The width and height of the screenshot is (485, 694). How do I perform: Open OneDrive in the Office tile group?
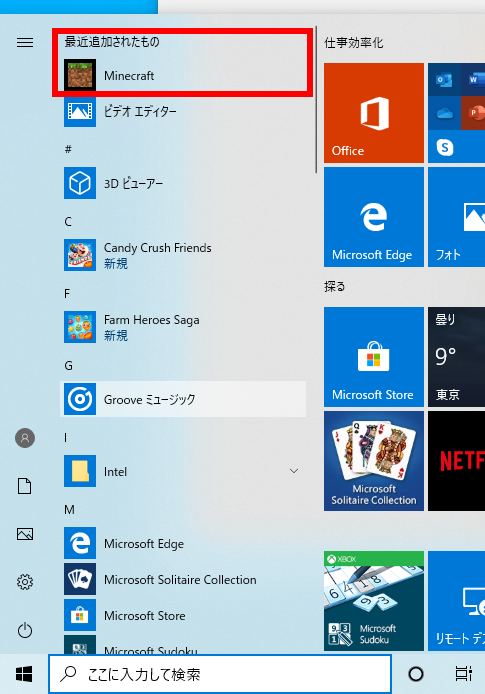(x=444, y=113)
